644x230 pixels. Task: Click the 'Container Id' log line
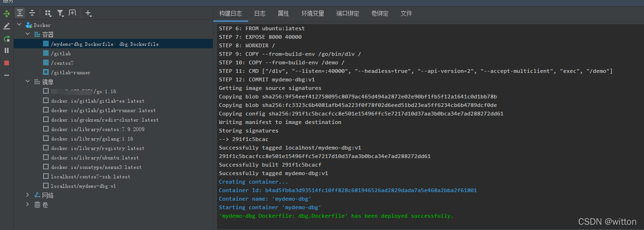tap(348, 190)
